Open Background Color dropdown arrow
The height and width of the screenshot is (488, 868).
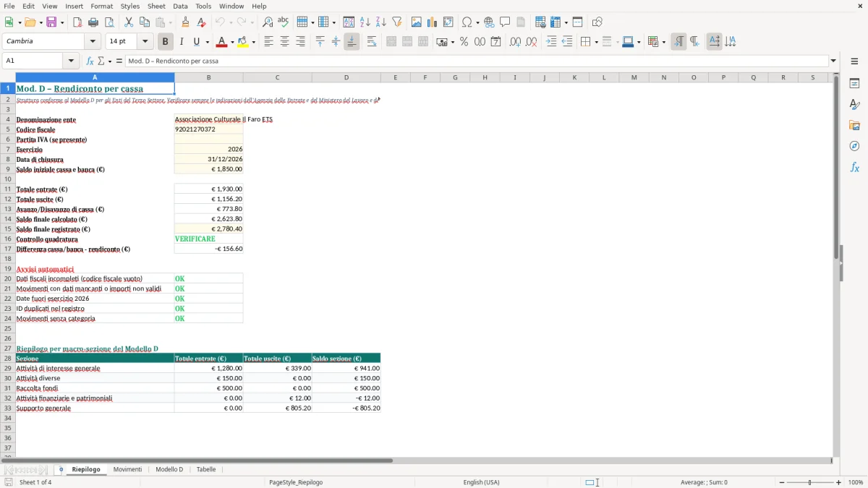coord(252,42)
